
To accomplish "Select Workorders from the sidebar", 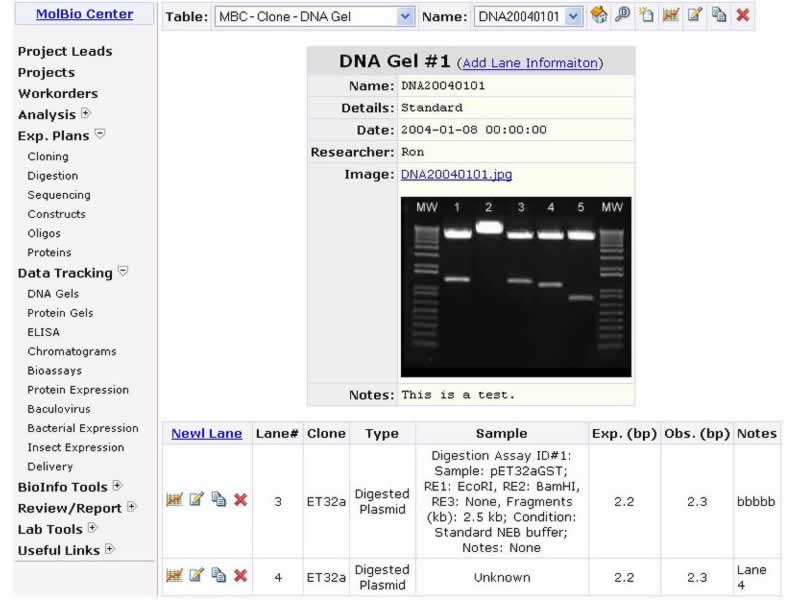I will click(x=58, y=93).
